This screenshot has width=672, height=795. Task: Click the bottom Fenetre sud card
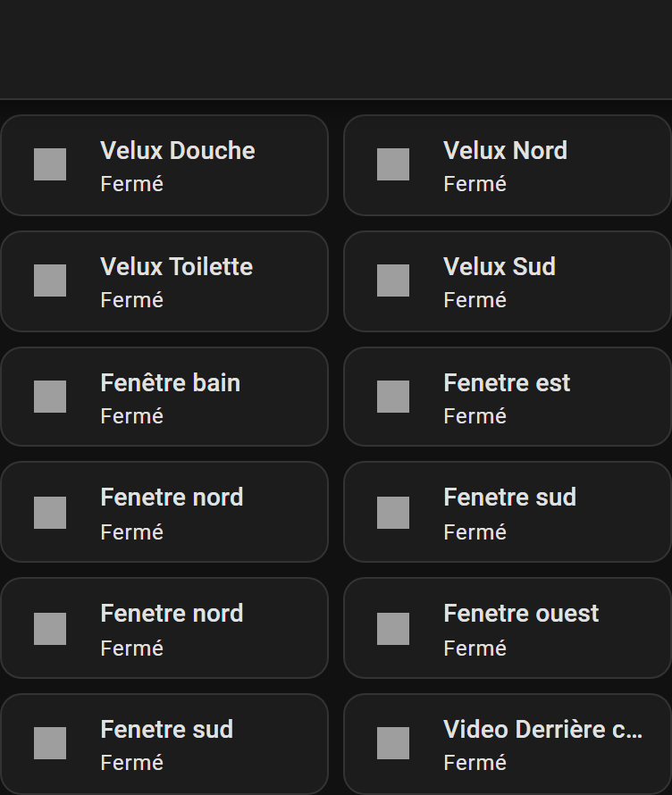(x=164, y=742)
